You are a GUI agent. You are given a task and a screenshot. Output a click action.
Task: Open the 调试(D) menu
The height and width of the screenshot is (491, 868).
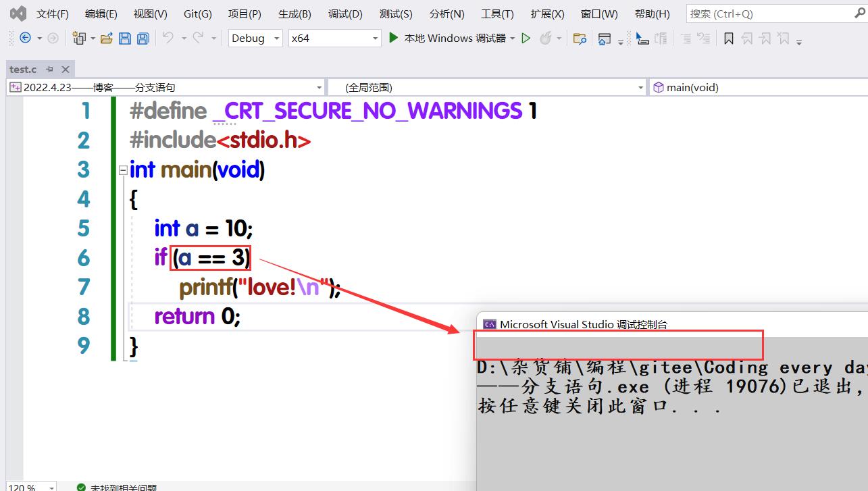345,14
